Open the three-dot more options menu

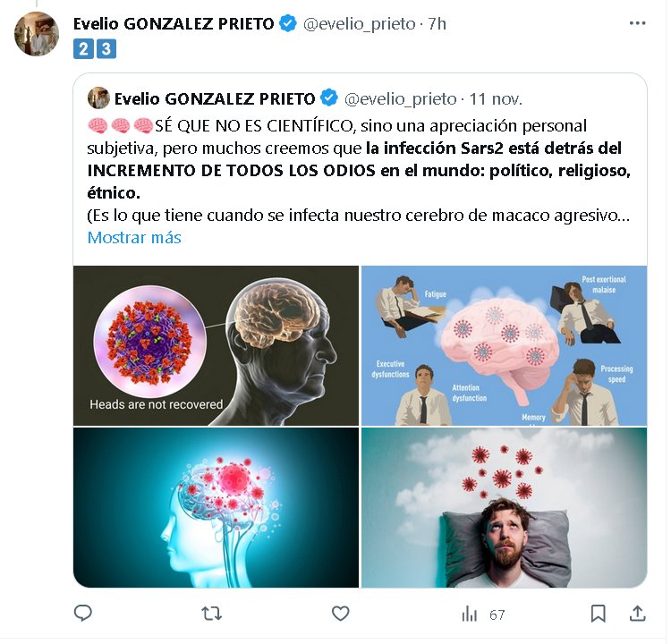tap(638, 23)
